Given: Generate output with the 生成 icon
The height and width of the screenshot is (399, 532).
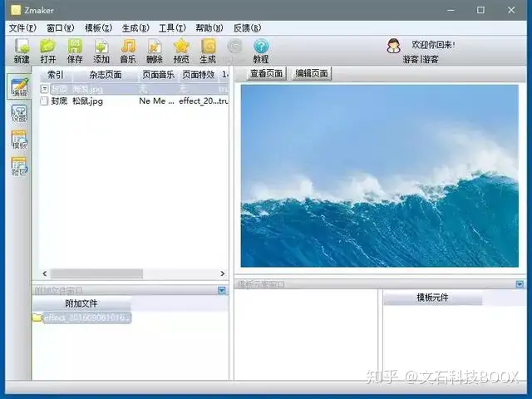Looking at the screenshot, I should [x=208, y=51].
